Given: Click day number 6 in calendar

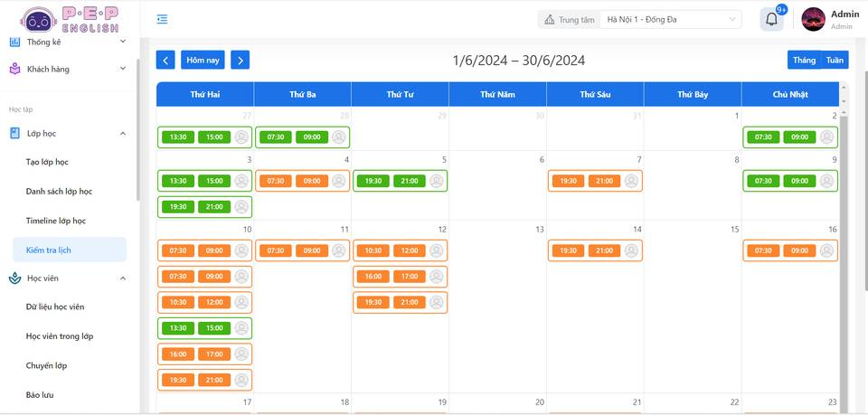Looking at the screenshot, I should click(x=542, y=159).
